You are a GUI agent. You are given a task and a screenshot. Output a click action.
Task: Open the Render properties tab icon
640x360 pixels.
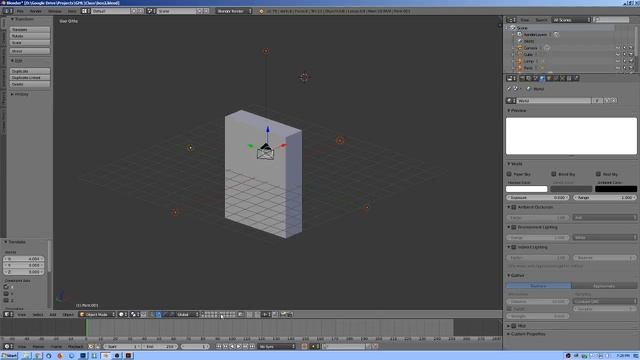point(522,78)
